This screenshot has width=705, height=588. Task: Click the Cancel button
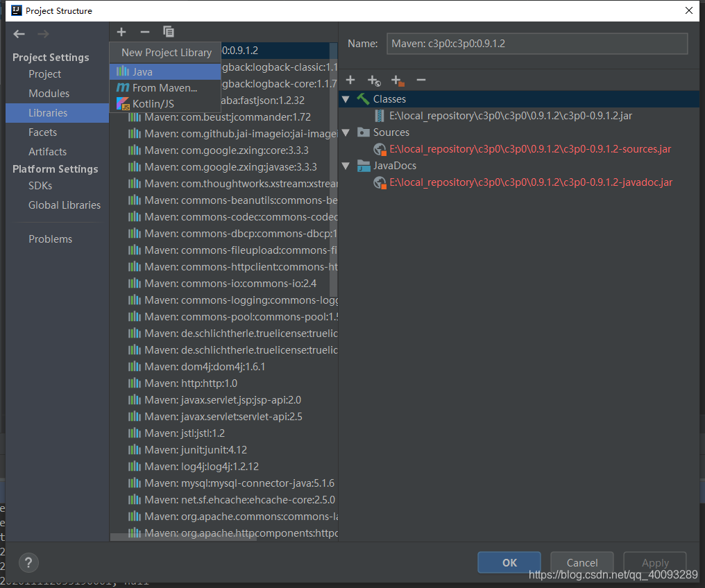tap(581, 562)
